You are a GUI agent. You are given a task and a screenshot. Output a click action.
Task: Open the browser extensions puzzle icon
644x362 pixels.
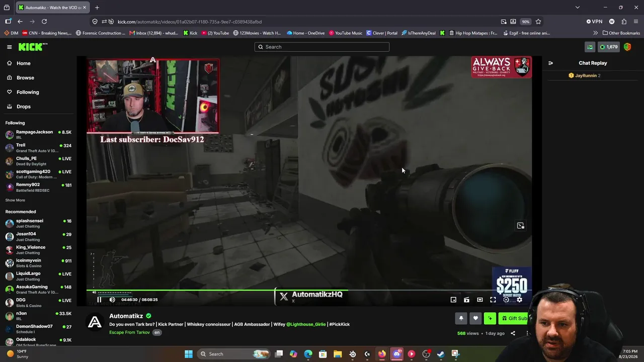624,22
